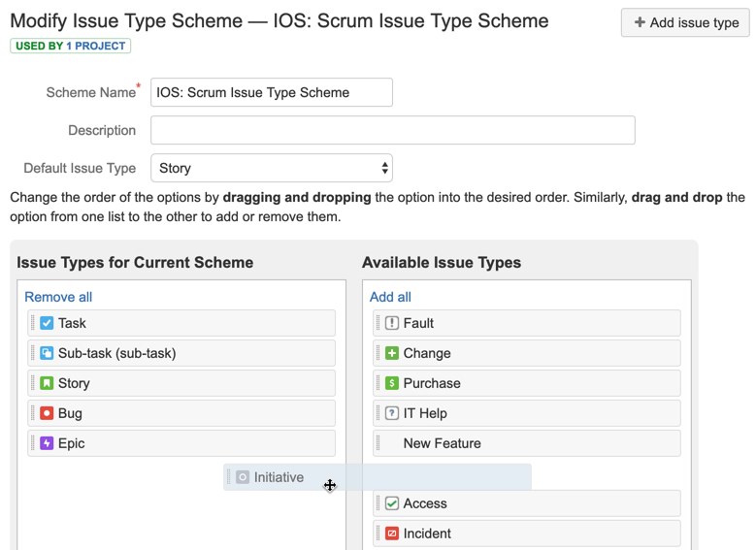Viewport: 756px width, 550px height.
Task: Click the red Incident icon
Action: tap(392, 534)
